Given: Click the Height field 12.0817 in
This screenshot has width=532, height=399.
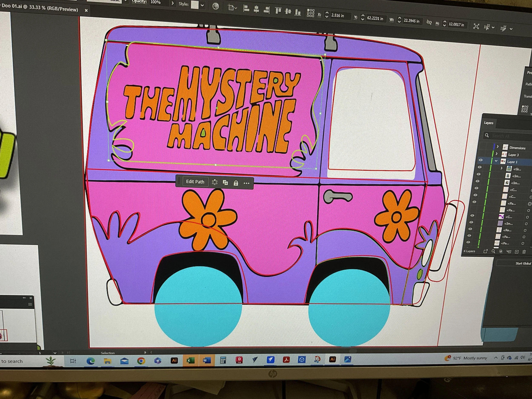Looking at the screenshot, I should (x=458, y=24).
